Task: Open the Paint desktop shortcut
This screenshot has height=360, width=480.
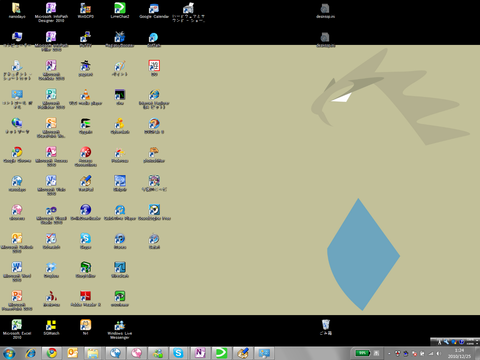Action: pyautogui.click(x=120, y=68)
